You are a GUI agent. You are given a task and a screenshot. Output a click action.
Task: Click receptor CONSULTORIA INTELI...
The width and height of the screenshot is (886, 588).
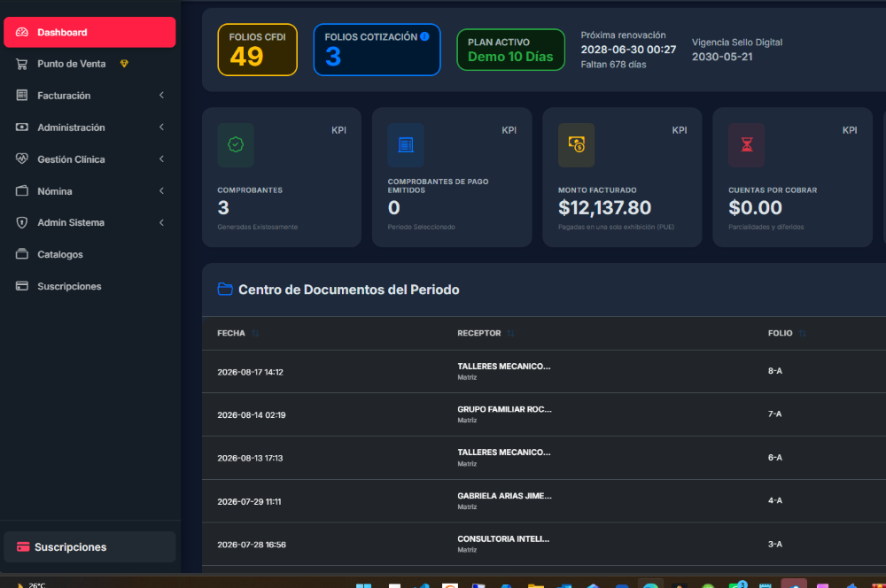(503, 539)
